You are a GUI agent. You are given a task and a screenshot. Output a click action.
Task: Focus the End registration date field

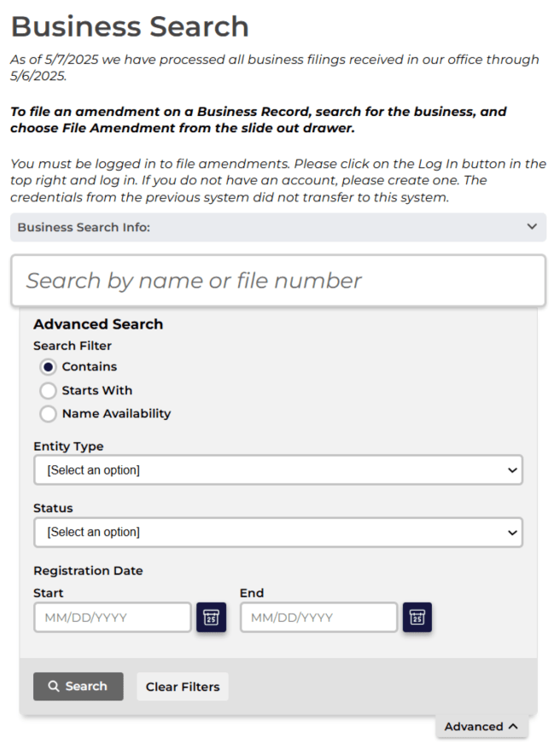(x=319, y=617)
